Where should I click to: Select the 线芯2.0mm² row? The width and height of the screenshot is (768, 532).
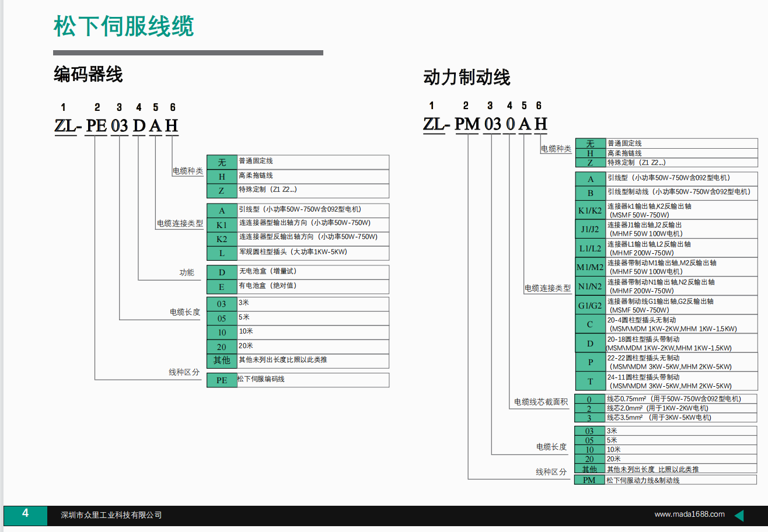click(666, 408)
